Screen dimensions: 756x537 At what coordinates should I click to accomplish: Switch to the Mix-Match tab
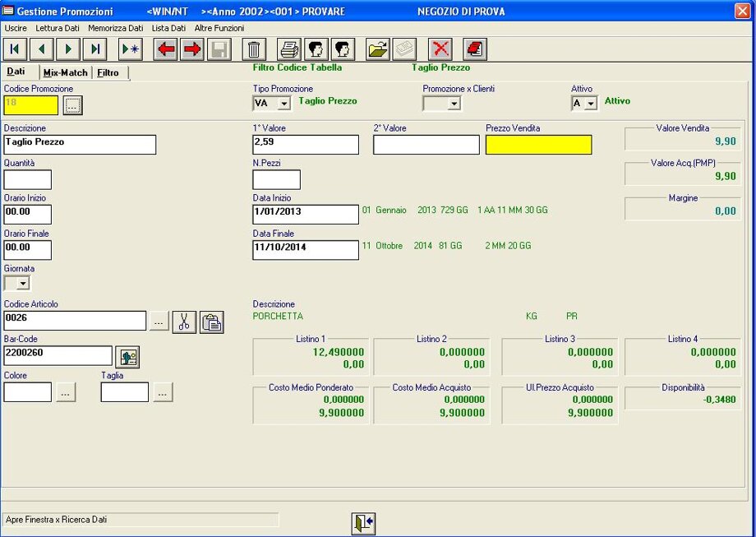pyautogui.click(x=65, y=72)
